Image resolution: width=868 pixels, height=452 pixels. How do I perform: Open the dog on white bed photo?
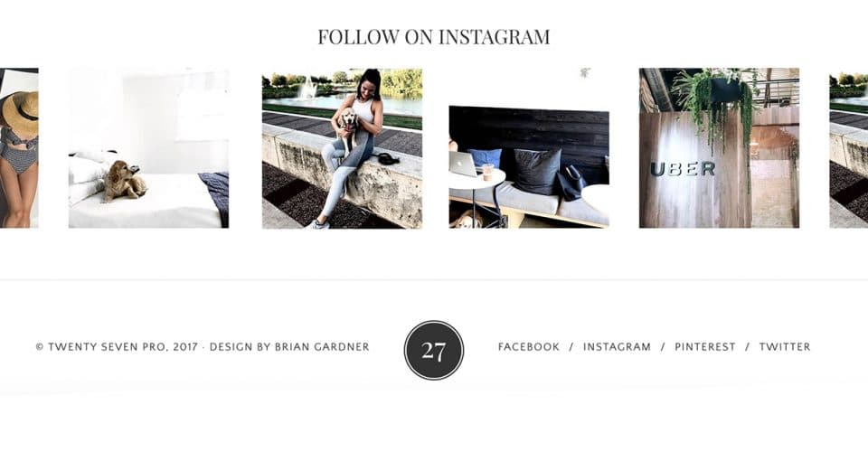148,147
